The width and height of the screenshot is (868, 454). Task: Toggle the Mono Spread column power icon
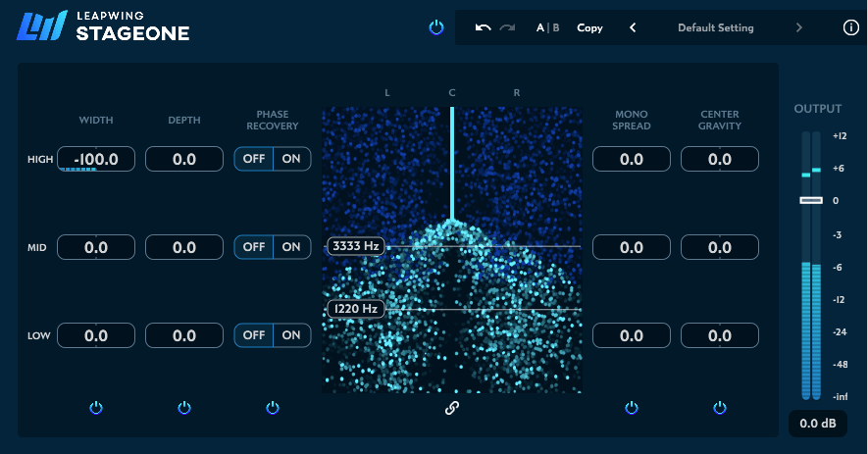[x=632, y=407]
